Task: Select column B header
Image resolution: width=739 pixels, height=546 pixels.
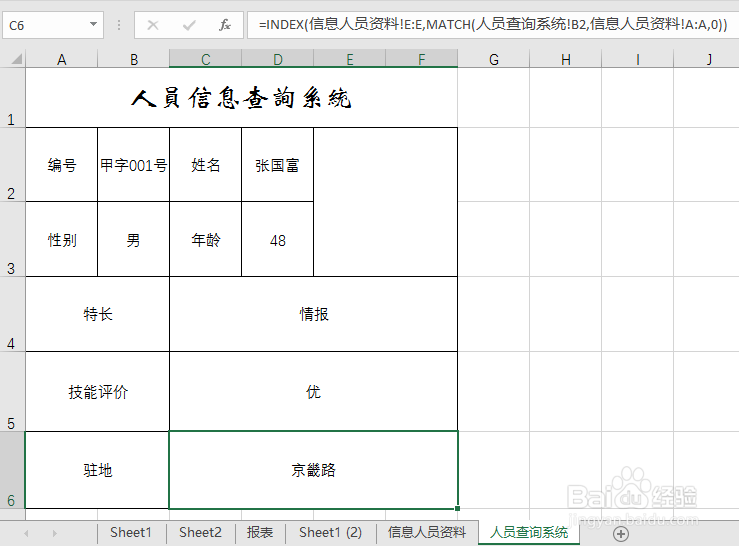Action: [x=134, y=59]
